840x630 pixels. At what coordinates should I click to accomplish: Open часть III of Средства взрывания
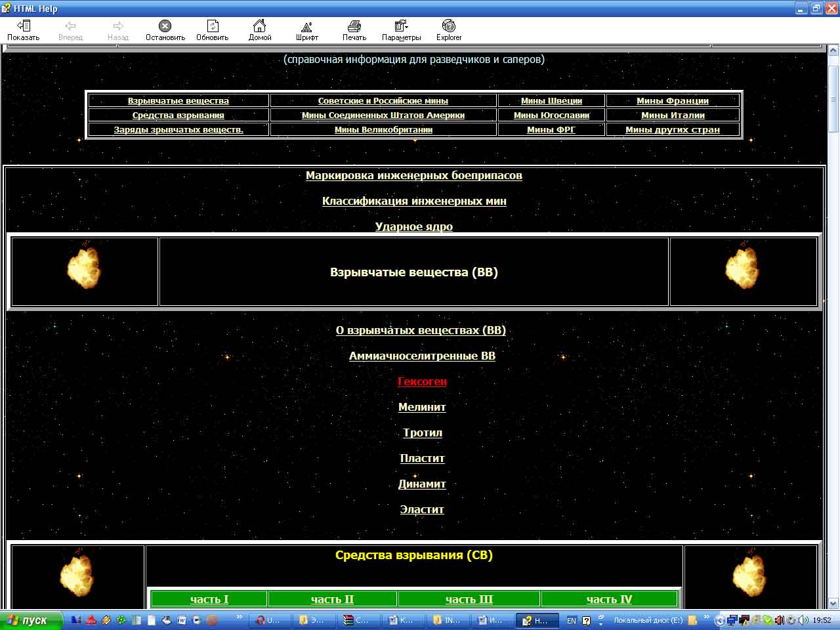469,599
